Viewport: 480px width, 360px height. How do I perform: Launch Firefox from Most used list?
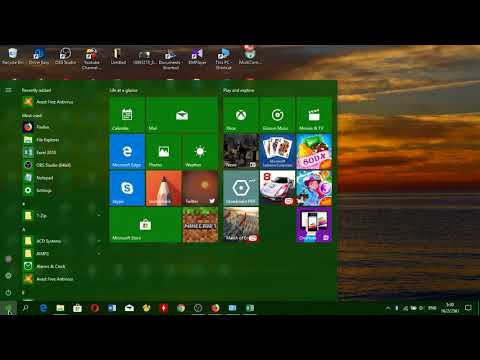pyautogui.click(x=60, y=127)
